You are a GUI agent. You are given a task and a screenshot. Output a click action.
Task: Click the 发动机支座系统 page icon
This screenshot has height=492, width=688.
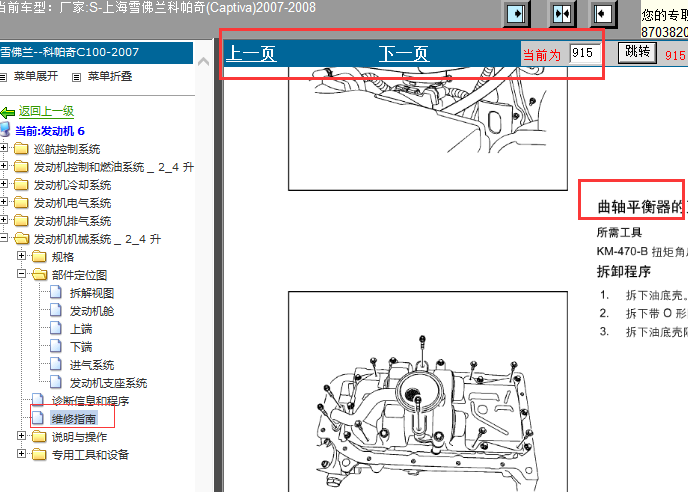tap(56, 382)
